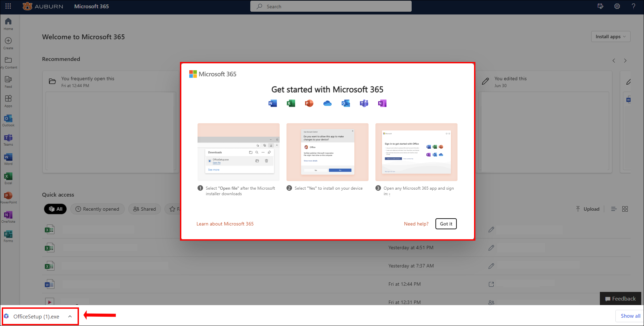The height and width of the screenshot is (326, 644).
Task: Open the Learn about Microsoft 365 link
Action: 225,224
